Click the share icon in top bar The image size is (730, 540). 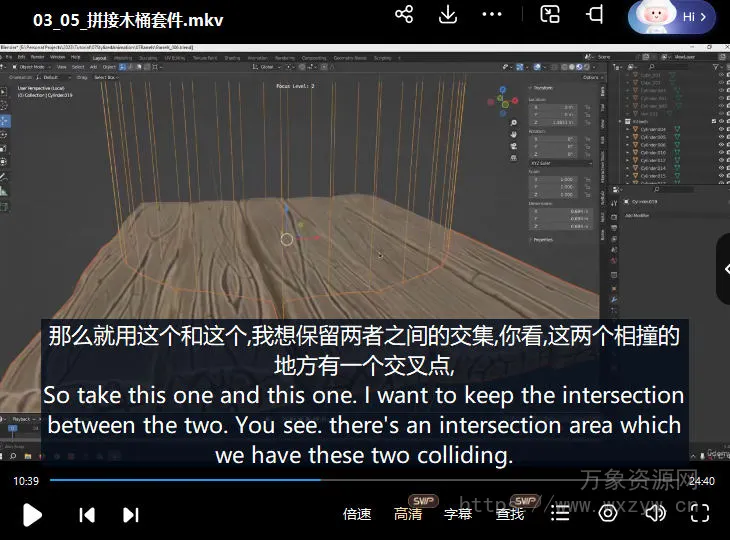[404, 15]
